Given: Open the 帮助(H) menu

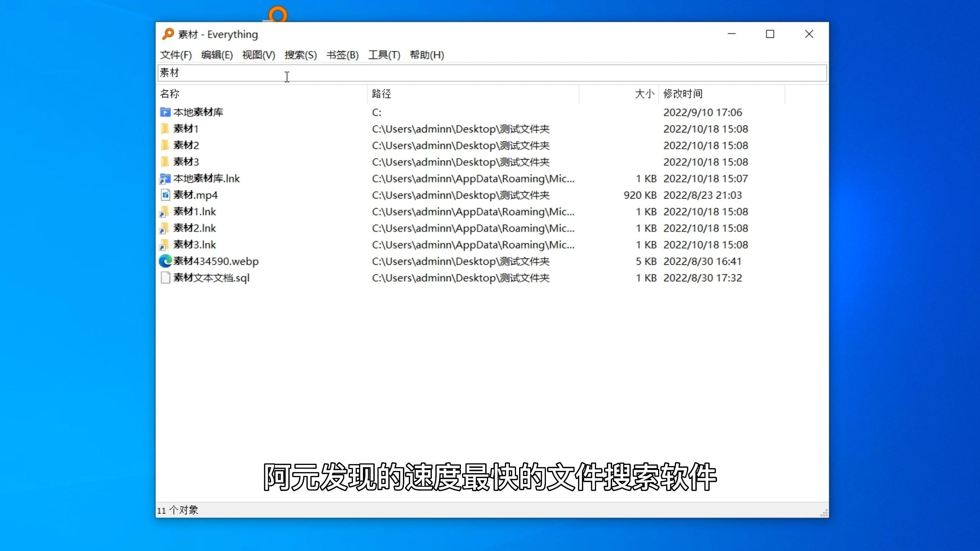Looking at the screenshot, I should [x=427, y=55].
